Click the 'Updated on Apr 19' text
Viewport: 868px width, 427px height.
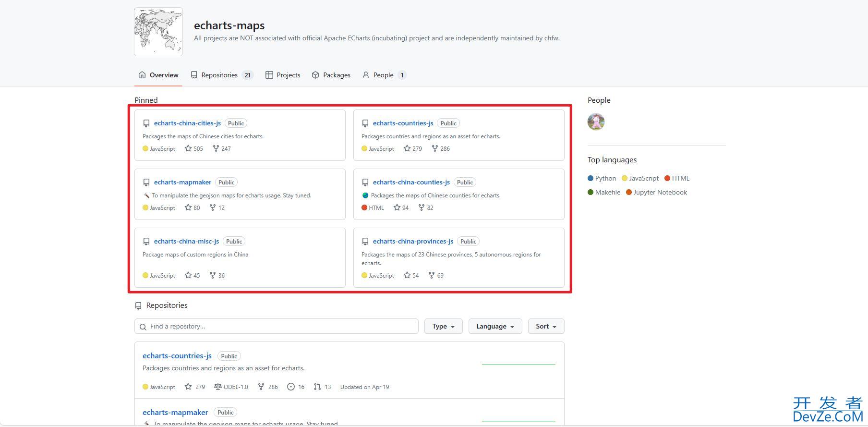pyautogui.click(x=364, y=387)
